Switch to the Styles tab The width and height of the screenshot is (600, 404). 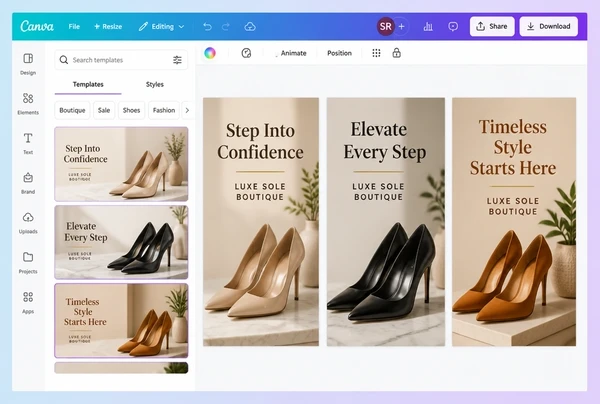(155, 84)
